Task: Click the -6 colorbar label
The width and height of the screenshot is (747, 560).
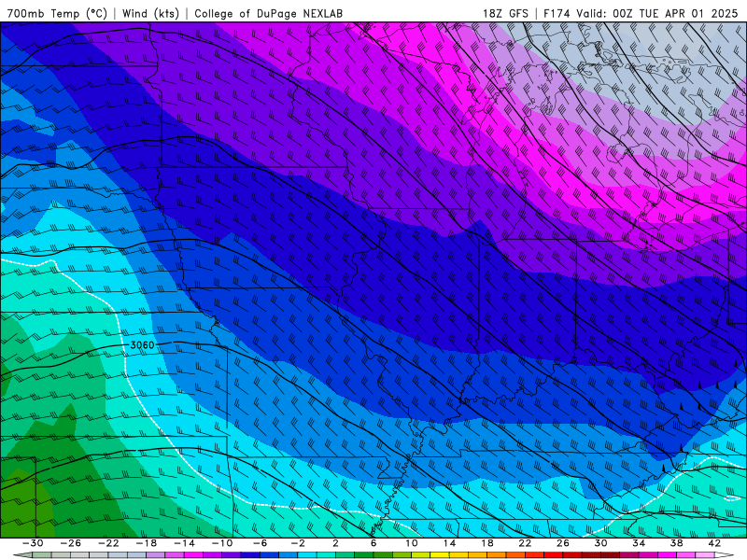Action: click(261, 543)
